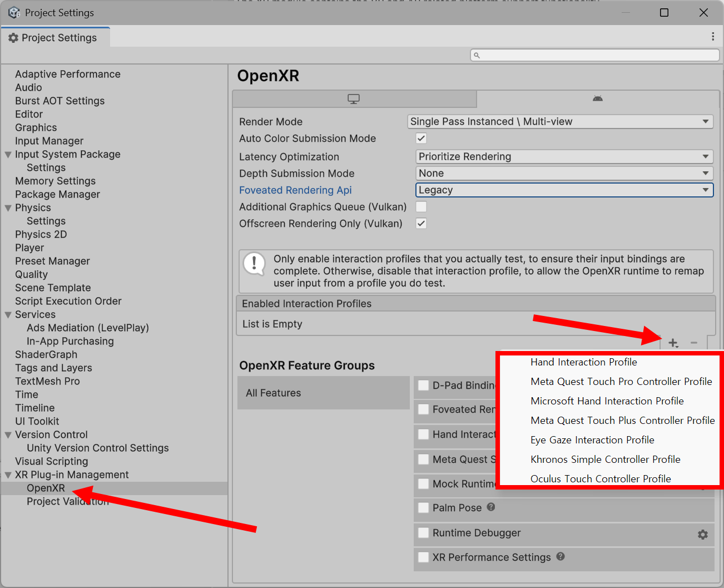Open the Palm Pose help icon
This screenshot has height=588, width=724.
click(491, 507)
